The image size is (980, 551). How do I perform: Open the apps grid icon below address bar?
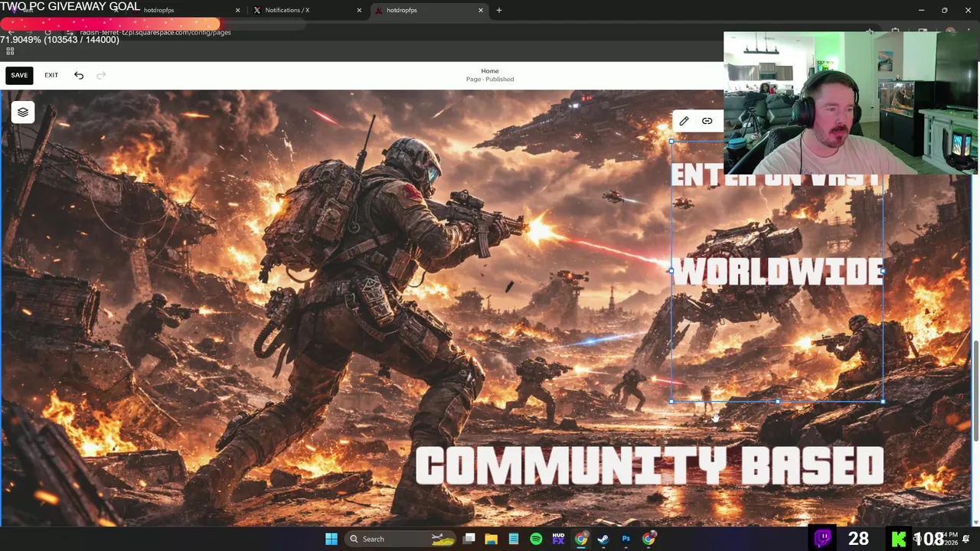coord(10,51)
